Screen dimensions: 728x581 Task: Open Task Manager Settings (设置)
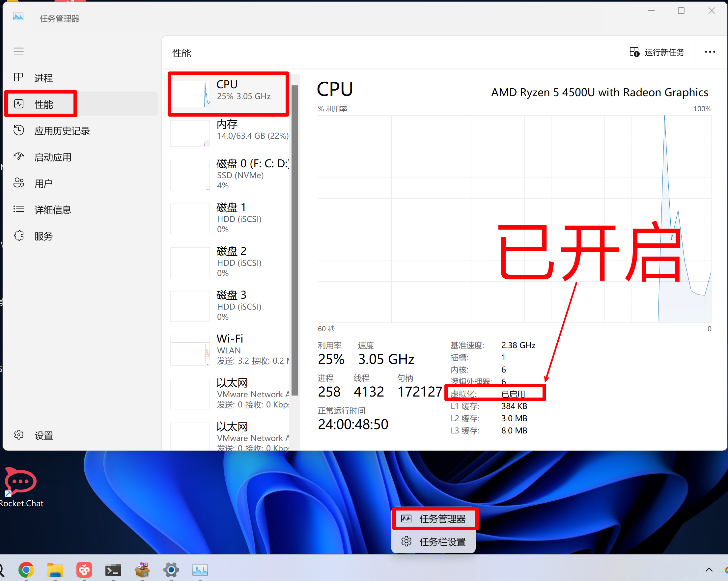click(x=43, y=435)
